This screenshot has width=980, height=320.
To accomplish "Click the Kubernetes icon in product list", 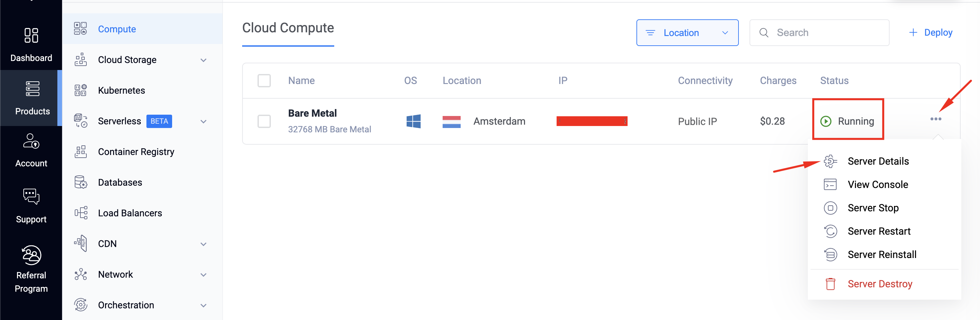I will pos(81,90).
